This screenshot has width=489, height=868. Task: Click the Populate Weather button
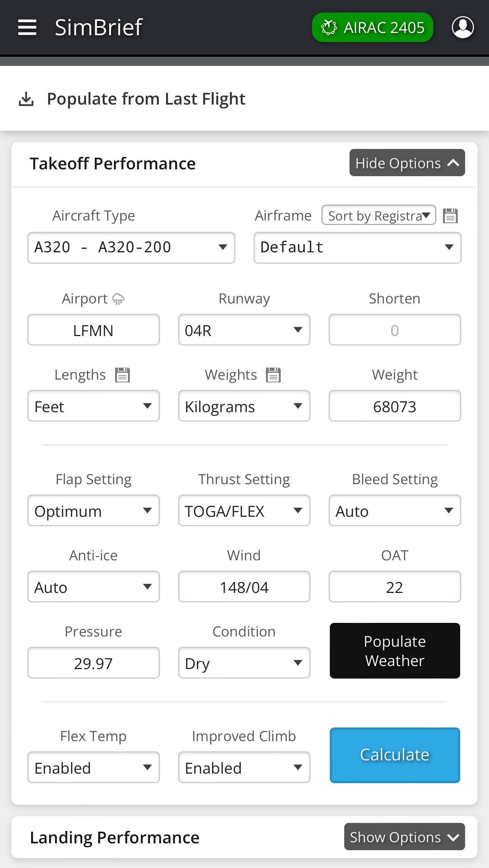395,651
